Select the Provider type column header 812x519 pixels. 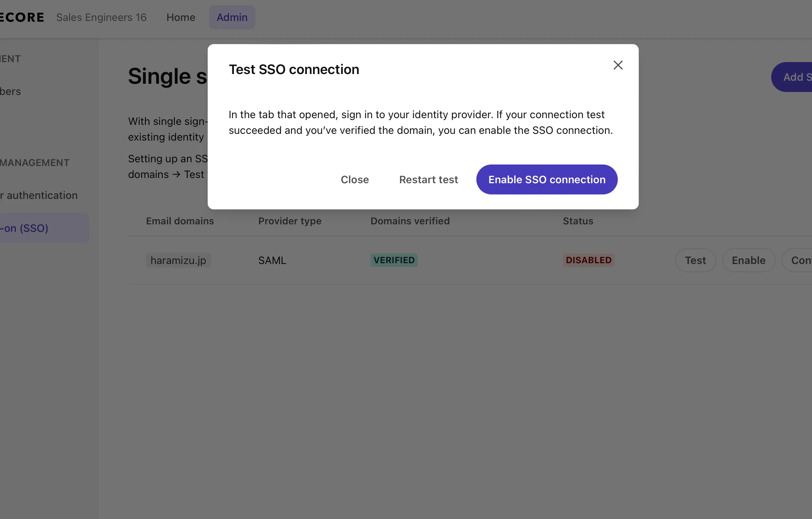coord(290,220)
